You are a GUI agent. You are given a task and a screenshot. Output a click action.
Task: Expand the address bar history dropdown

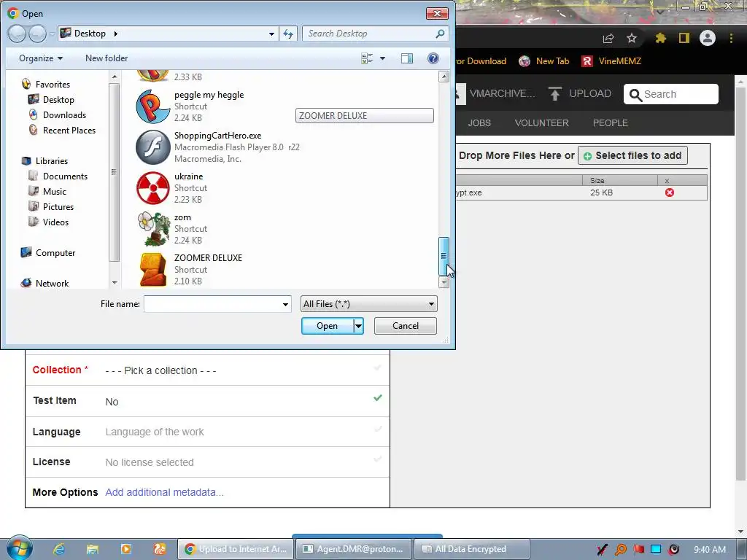[x=271, y=34]
